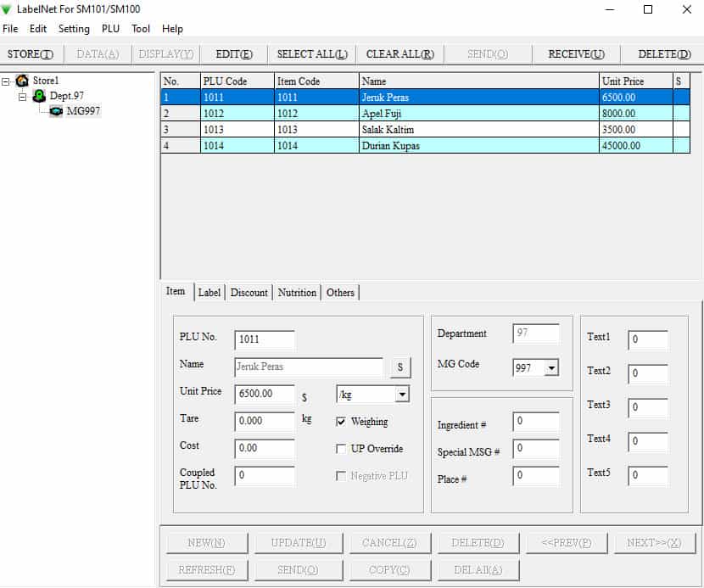Image resolution: width=704 pixels, height=588 pixels.
Task: Switch to the Nutrition tab
Action: [297, 293]
